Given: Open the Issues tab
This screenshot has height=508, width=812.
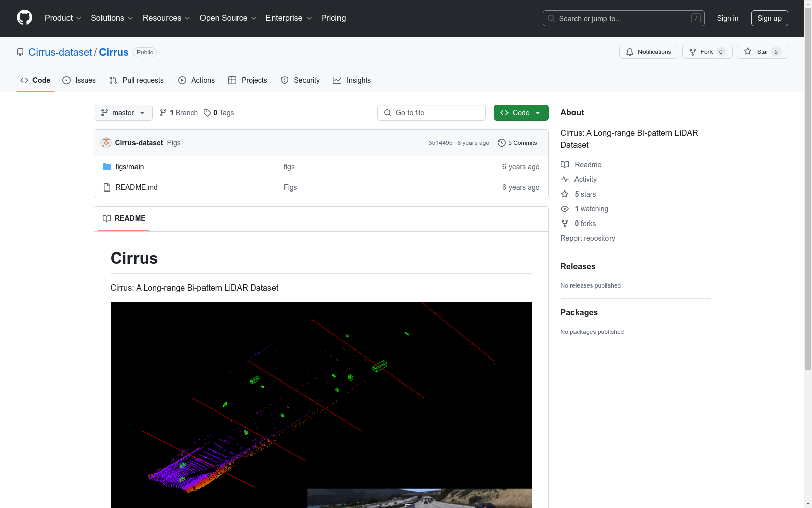Looking at the screenshot, I should [79, 80].
